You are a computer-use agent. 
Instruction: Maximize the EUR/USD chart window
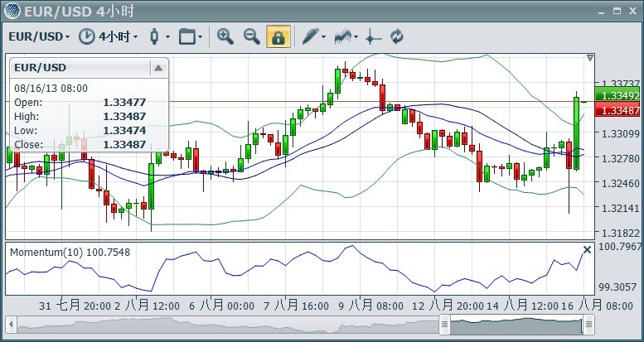[x=617, y=11]
